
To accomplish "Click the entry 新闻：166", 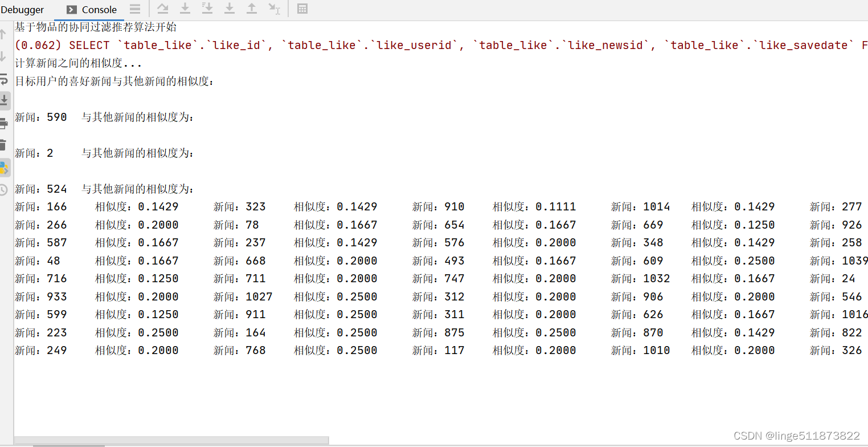I will (41, 206).
